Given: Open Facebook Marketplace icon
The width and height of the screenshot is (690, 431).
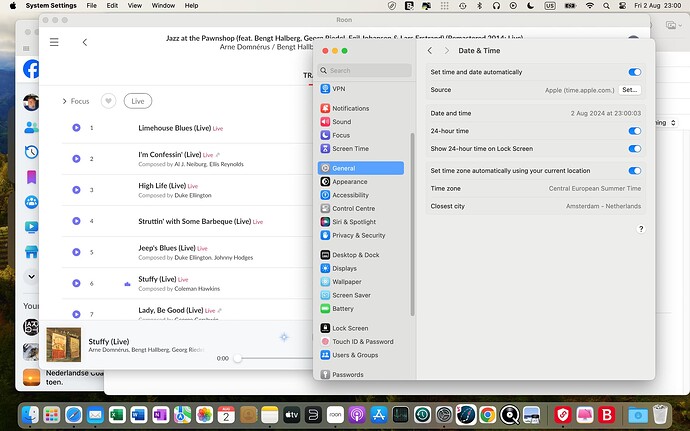Looking at the screenshot, I should [31, 252].
